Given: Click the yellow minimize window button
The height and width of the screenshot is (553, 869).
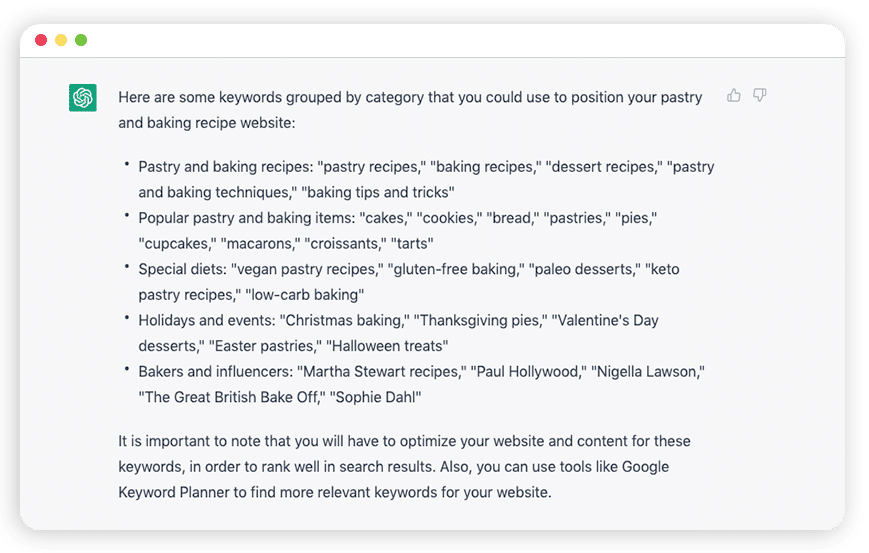Looking at the screenshot, I should click(61, 40).
